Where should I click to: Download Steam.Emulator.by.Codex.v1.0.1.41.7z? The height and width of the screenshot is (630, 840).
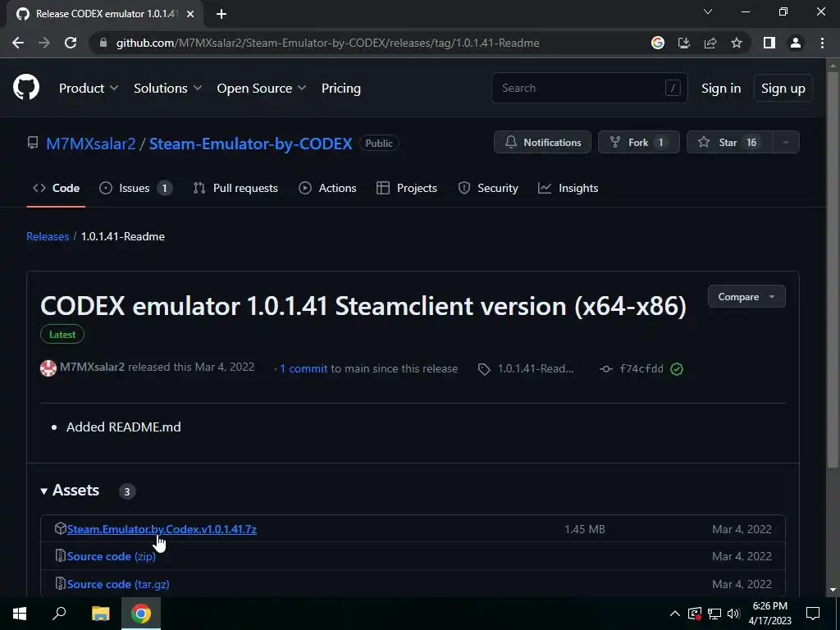tap(162, 529)
